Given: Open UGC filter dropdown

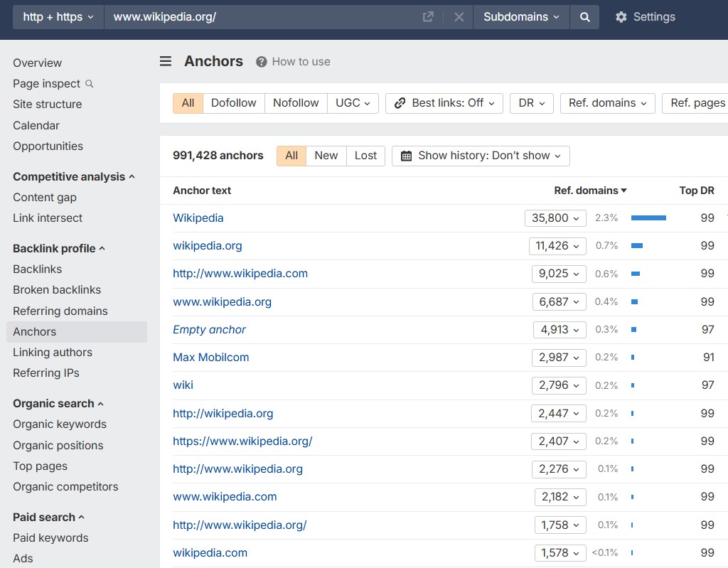Looking at the screenshot, I should [353, 103].
